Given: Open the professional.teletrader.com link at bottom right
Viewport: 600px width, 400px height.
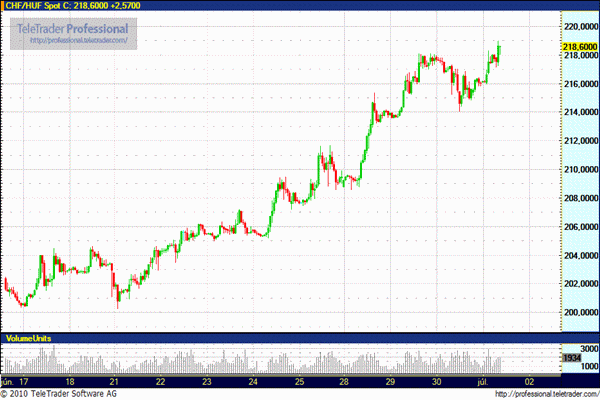Looking at the screenshot, I should tap(547, 394).
